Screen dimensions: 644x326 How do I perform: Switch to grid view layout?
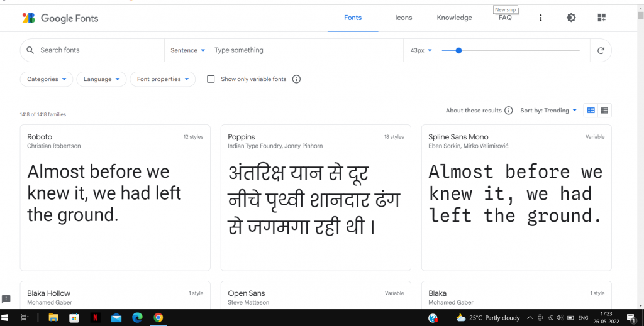click(591, 111)
